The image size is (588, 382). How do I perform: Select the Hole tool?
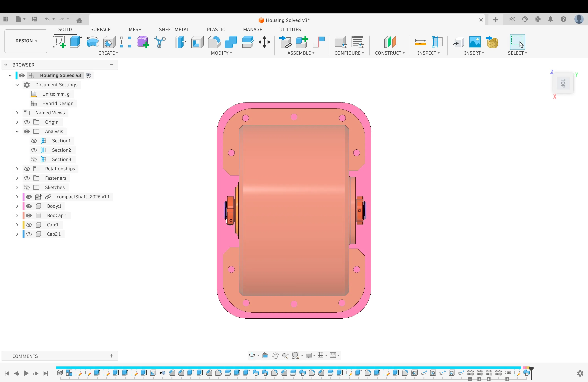pos(109,42)
